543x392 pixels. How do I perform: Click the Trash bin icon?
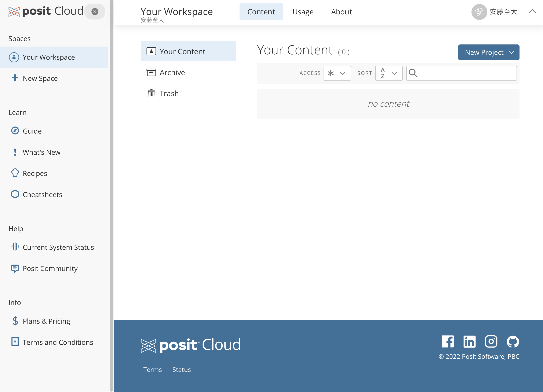pos(151,93)
